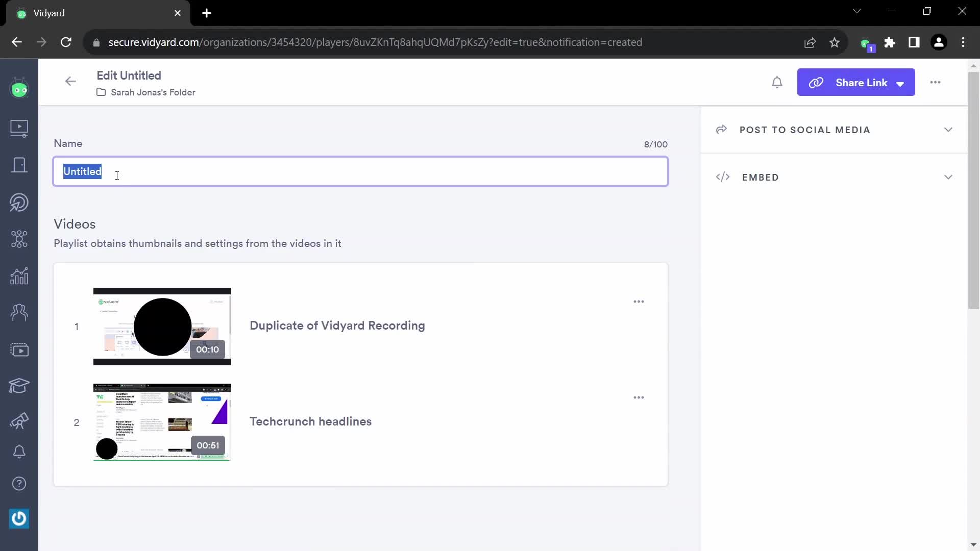Open the graduation cap learning icon
The height and width of the screenshot is (551, 980).
(19, 386)
